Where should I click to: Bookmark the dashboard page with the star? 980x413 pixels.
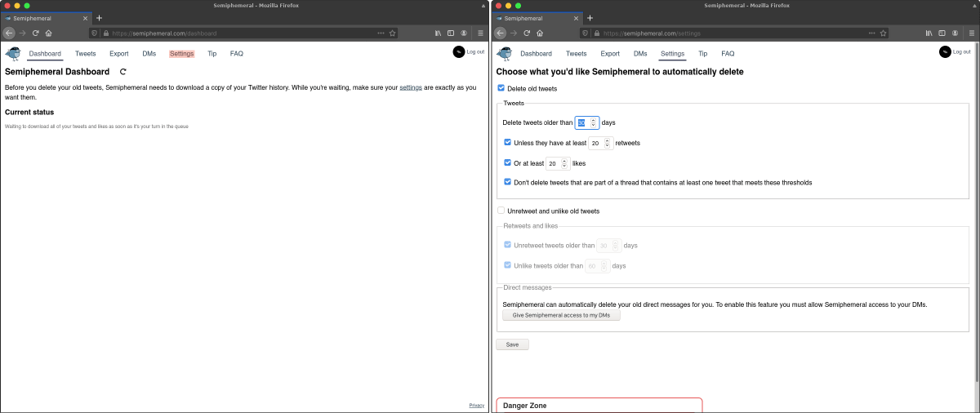tap(392, 33)
